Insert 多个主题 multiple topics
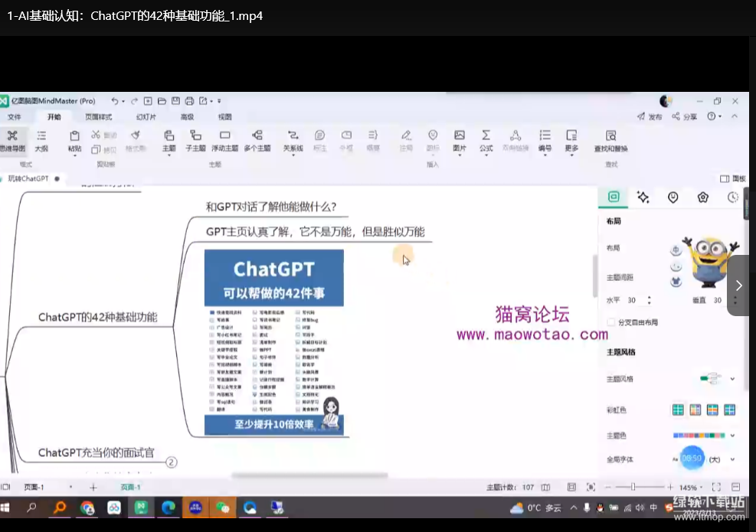Viewport: 756px width, 532px height. click(257, 141)
